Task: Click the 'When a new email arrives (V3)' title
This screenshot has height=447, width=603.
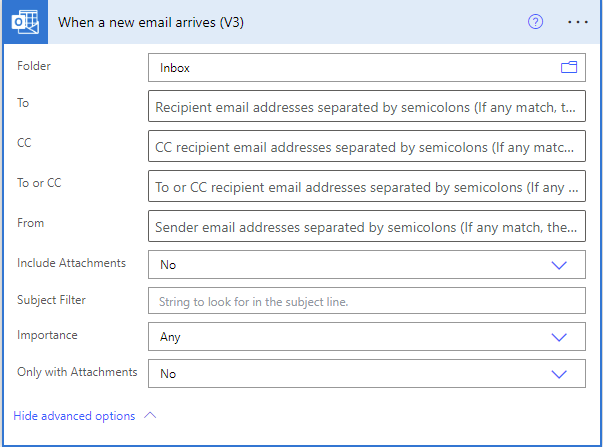Action: pyautogui.click(x=151, y=22)
